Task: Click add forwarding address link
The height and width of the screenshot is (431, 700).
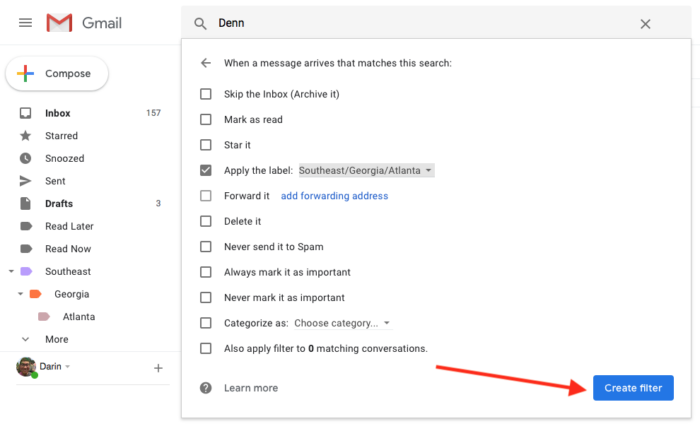Action: 334,196
